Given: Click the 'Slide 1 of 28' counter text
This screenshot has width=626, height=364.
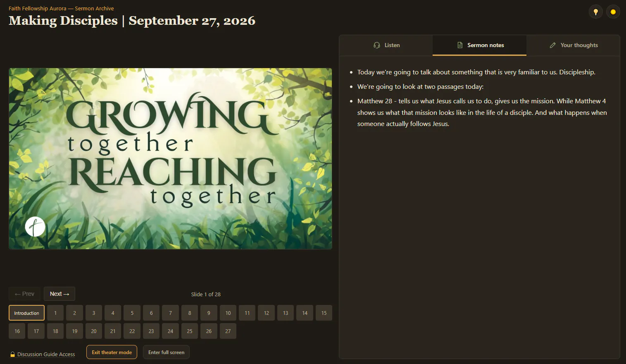Looking at the screenshot, I should pyautogui.click(x=206, y=294).
